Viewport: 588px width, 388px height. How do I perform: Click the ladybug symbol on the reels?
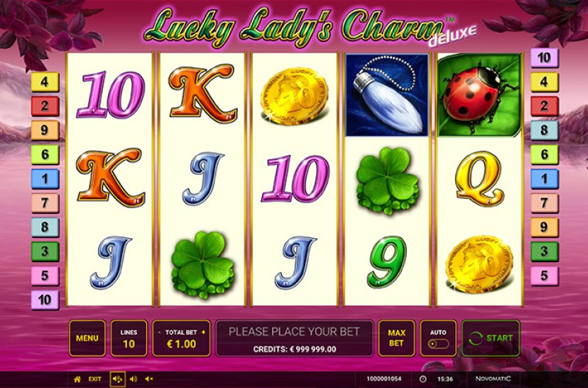(x=479, y=95)
